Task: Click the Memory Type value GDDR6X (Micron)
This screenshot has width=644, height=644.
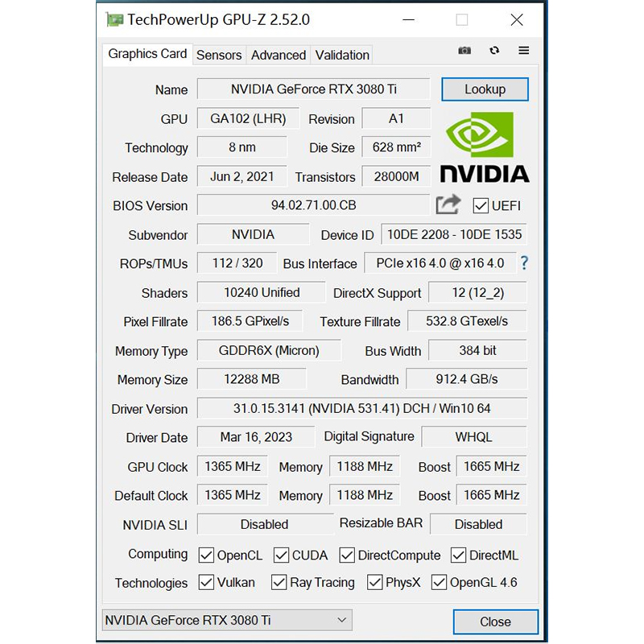Action: (x=269, y=350)
